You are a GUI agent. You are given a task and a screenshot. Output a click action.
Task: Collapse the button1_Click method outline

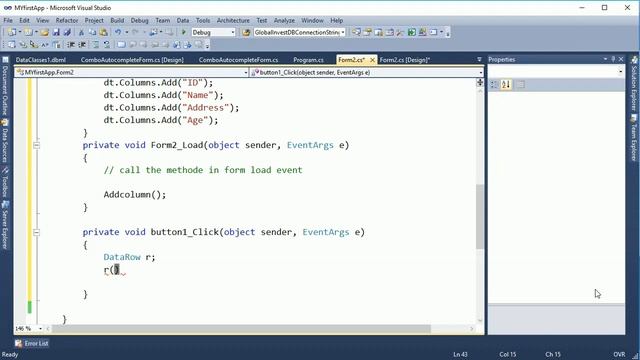coord(36,233)
